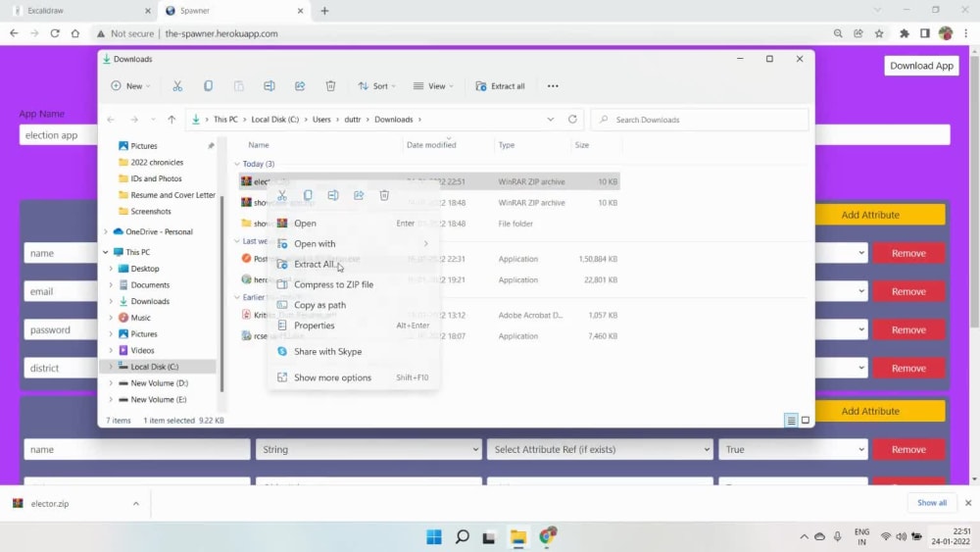The width and height of the screenshot is (980, 552).
Task: Open the Sort dropdown
Action: click(377, 86)
